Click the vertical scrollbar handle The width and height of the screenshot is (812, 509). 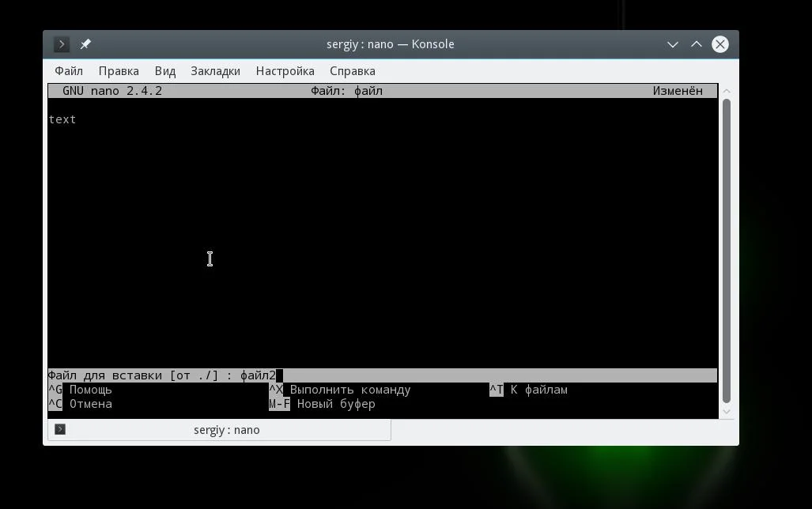tap(727, 251)
